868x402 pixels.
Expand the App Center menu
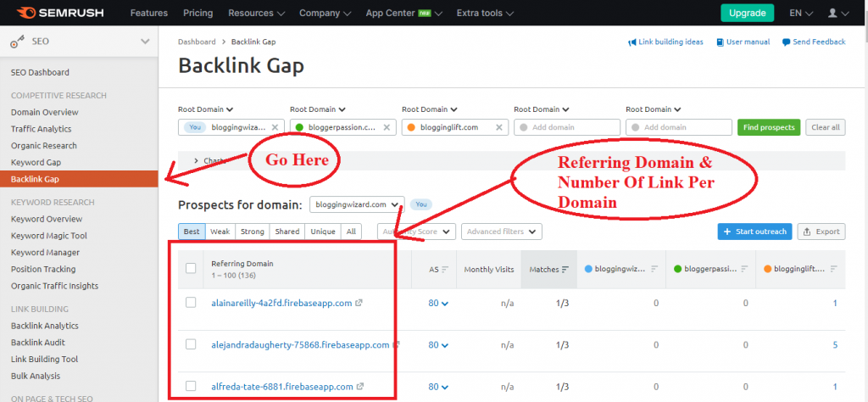pyautogui.click(x=404, y=13)
